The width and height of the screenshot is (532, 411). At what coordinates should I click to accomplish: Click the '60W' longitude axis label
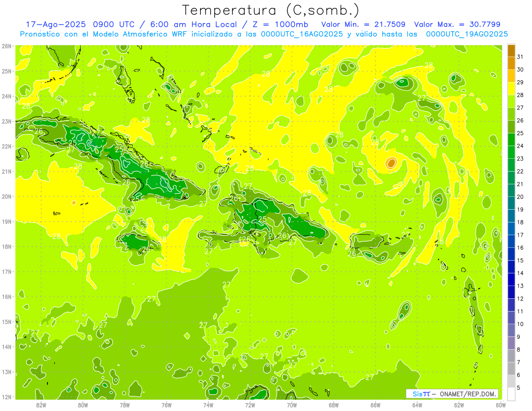(501, 405)
